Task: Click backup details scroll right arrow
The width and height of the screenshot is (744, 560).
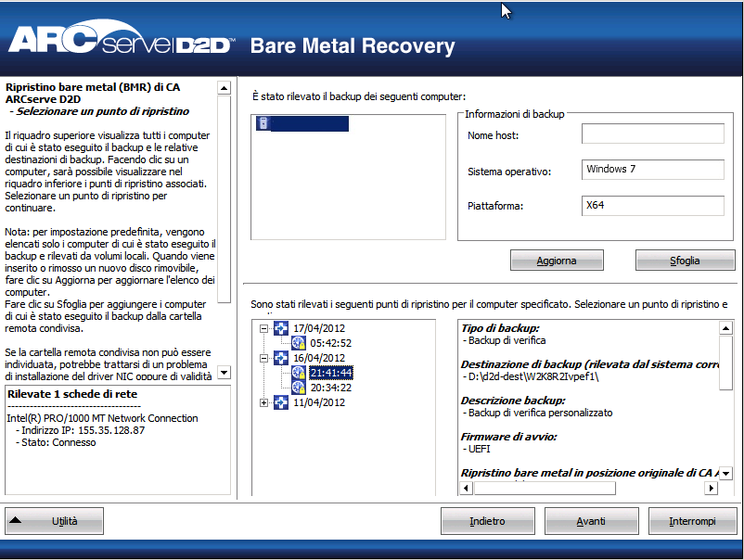Action: [711, 488]
